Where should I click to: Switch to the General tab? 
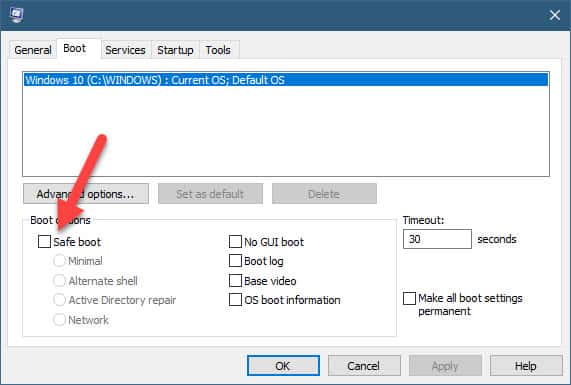coord(32,50)
